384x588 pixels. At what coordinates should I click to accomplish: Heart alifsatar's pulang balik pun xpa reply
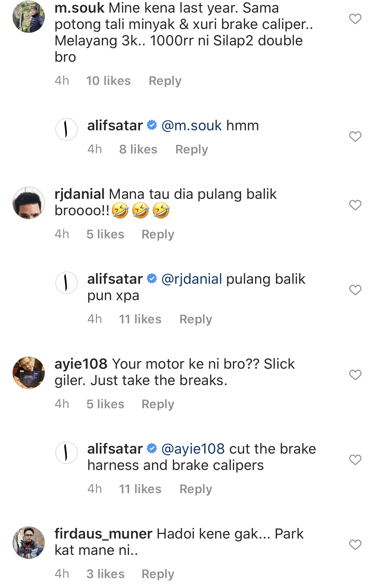pos(355,290)
